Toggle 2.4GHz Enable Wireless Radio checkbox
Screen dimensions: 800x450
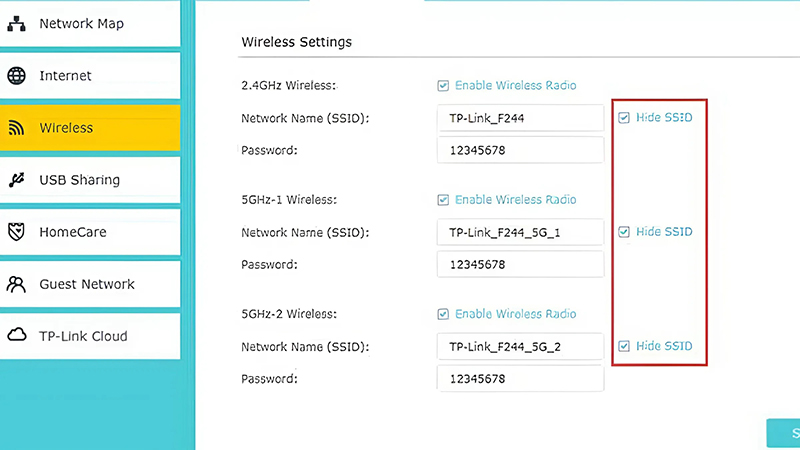[443, 86]
